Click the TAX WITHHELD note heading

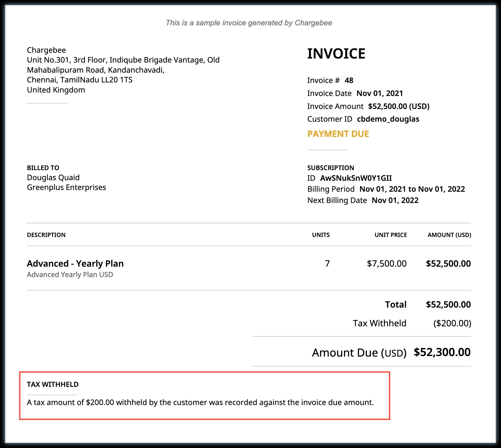[53, 385]
